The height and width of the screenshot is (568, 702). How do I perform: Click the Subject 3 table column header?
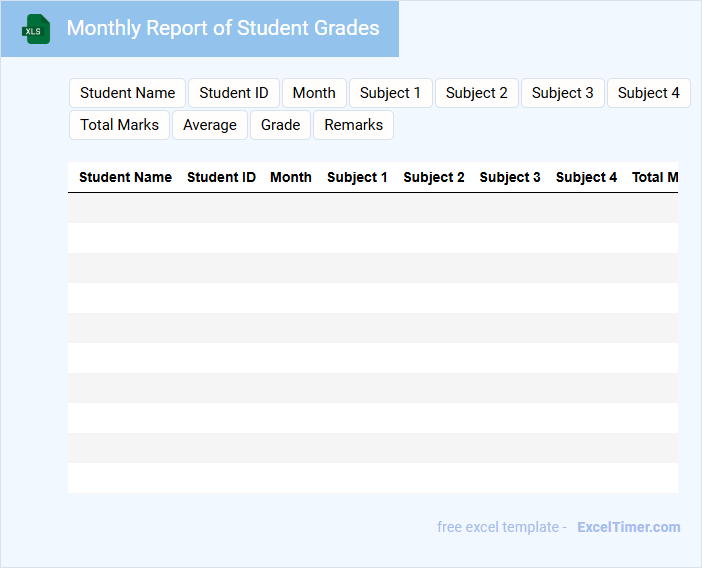pos(510,177)
